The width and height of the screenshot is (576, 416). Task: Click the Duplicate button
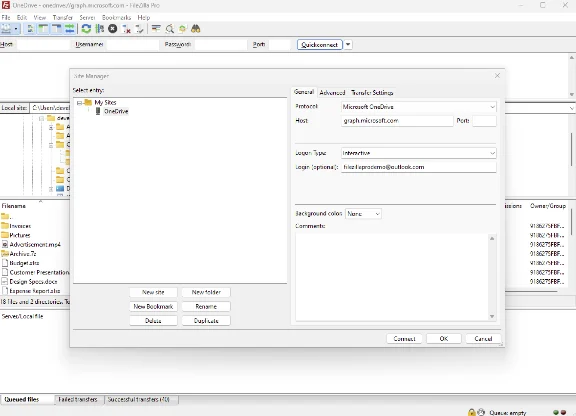(206, 321)
